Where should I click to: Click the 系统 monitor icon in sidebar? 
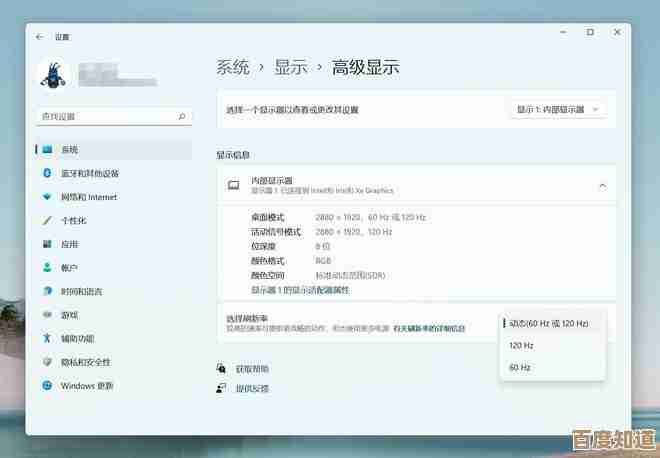47,149
